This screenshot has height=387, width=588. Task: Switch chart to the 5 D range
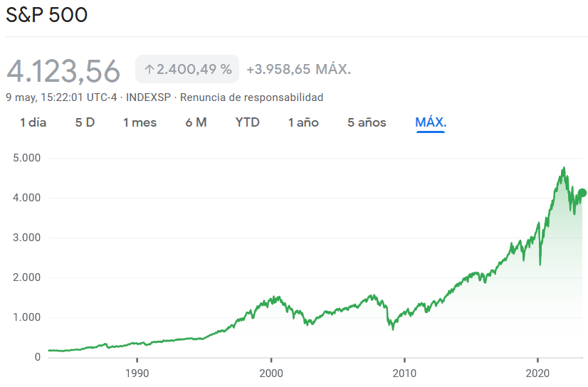[85, 122]
